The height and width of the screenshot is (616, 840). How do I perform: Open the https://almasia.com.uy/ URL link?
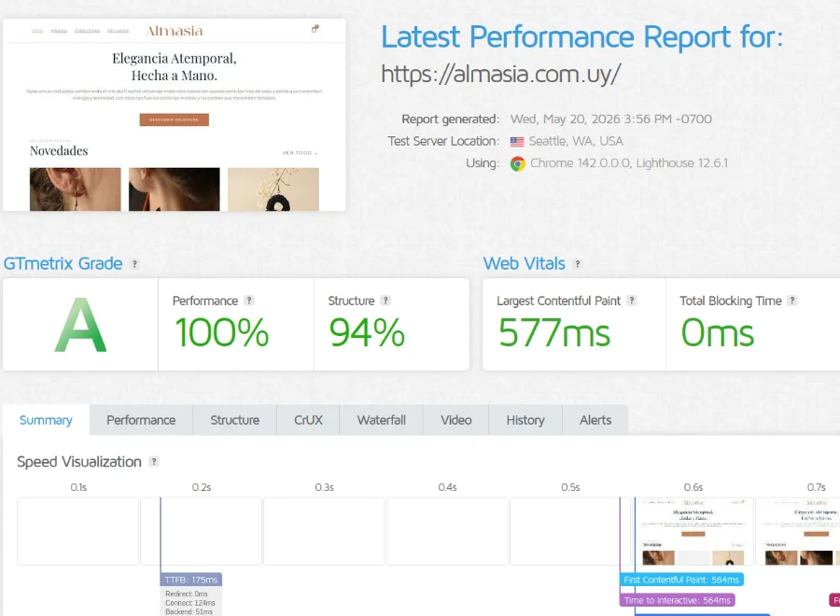point(501,74)
